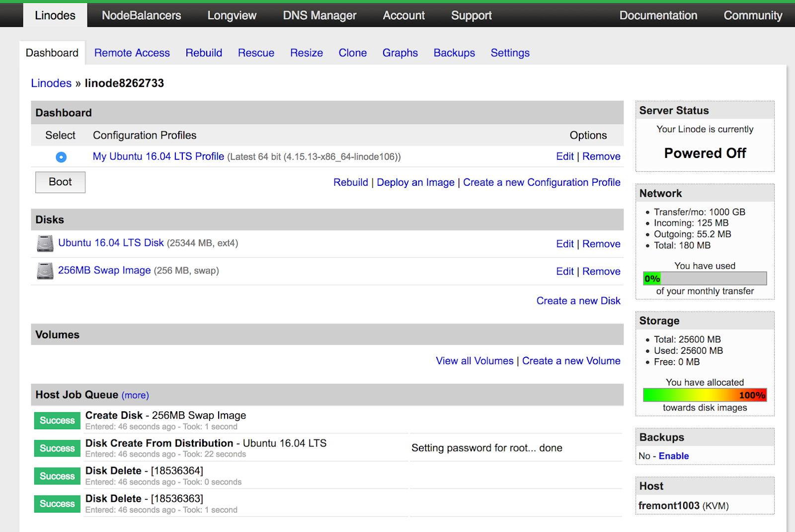795x532 pixels.
Task: Click the linode8262733 breadcrumb title
Action: 124,83
